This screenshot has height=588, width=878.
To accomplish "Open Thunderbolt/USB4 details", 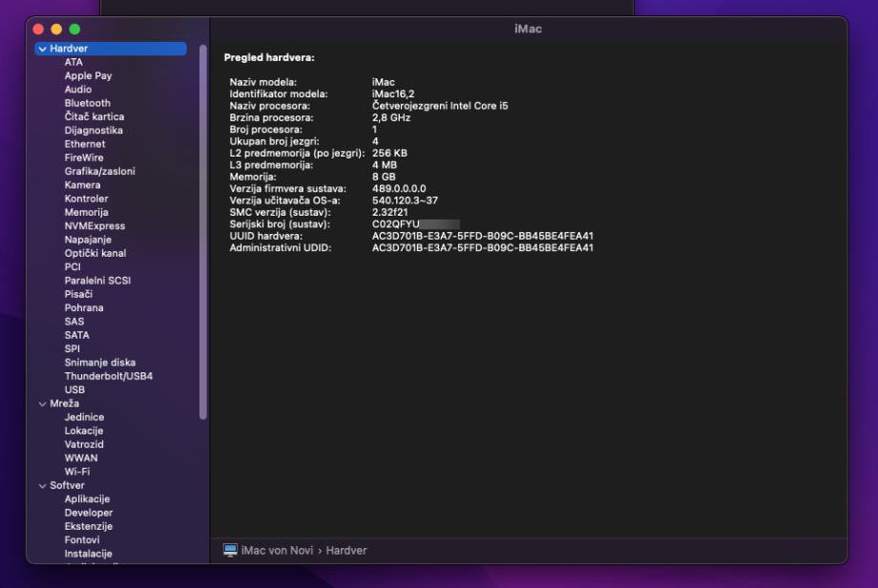I will [x=109, y=376].
